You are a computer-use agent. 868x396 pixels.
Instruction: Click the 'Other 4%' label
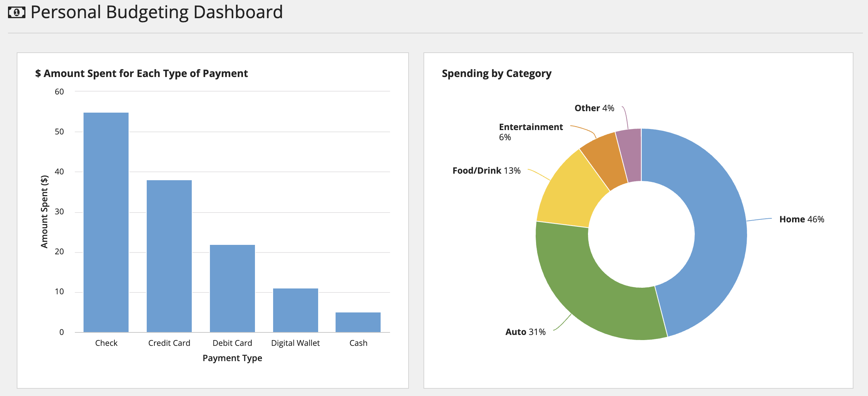[594, 108]
